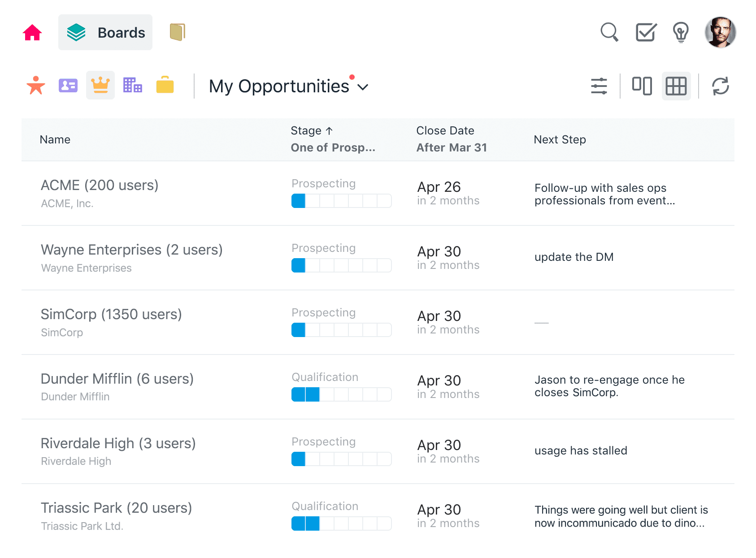Select the Opportunities crown icon

(100, 85)
